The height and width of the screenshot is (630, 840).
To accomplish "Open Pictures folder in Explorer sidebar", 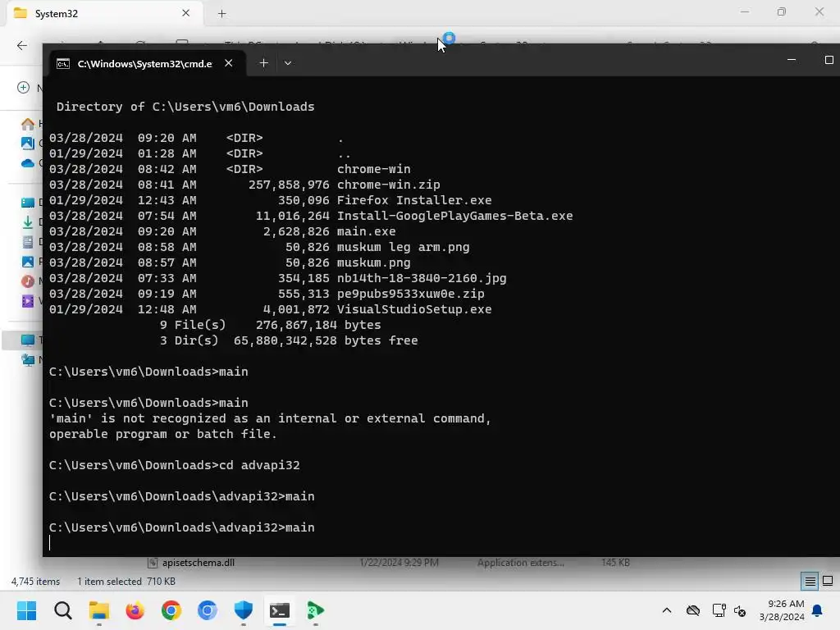I will [x=30, y=262].
